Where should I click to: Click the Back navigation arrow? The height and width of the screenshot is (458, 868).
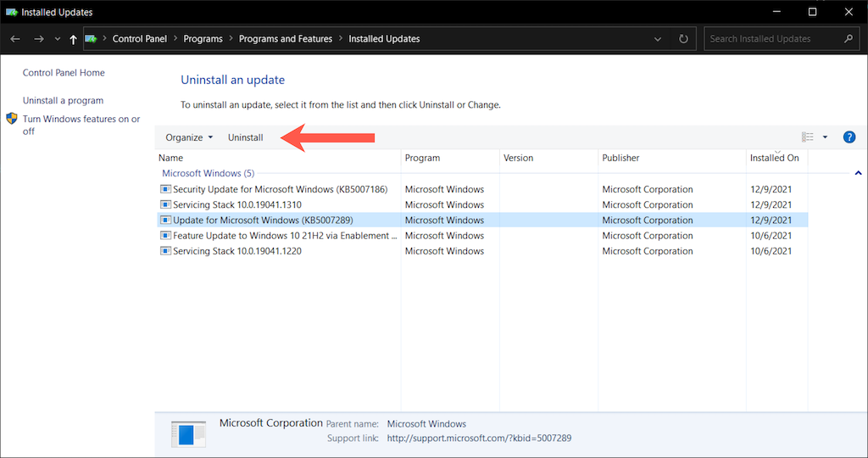[15, 39]
